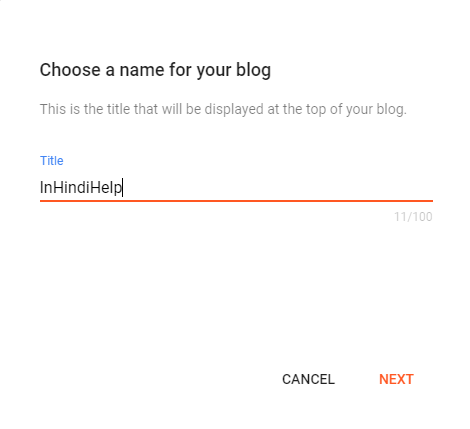Viewport: 470px width, 429px height.
Task: Place cursor in the 'InHindiHelp' text
Action: 81,187
